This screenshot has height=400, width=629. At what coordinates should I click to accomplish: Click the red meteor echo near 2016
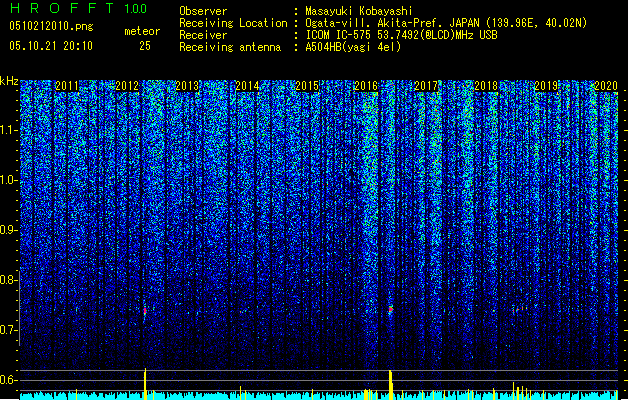(x=391, y=309)
